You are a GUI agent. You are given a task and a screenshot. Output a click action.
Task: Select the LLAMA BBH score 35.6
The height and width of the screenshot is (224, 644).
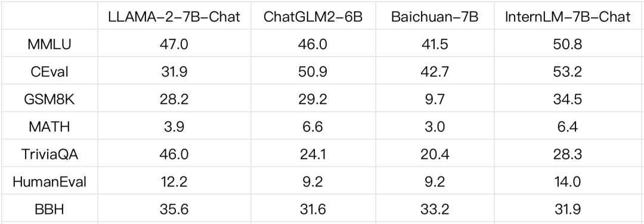click(174, 209)
